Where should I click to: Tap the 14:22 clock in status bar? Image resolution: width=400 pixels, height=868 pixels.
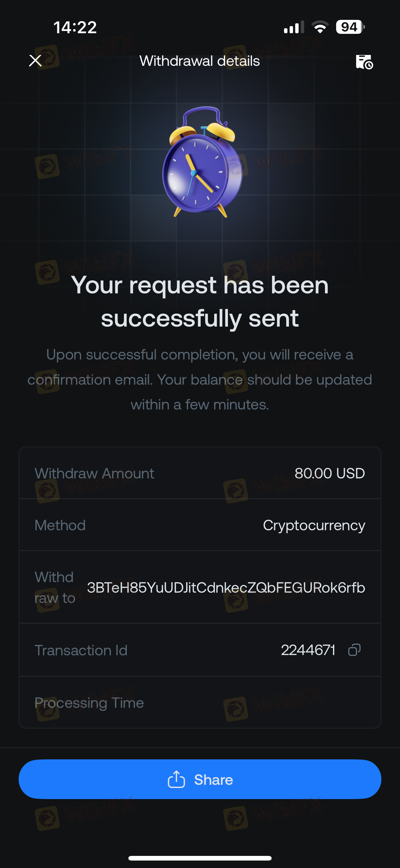tap(75, 27)
